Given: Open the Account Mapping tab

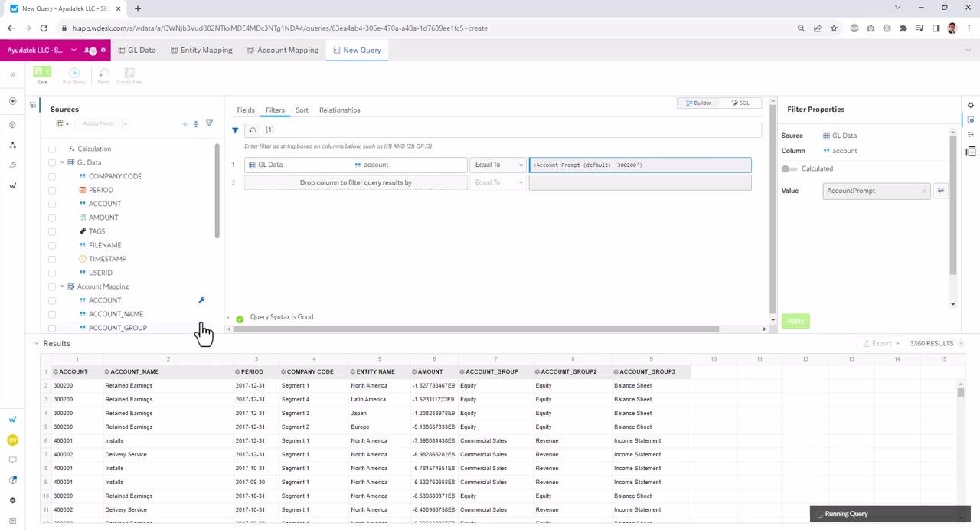Looking at the screenshot, I should tap(283, 50).
